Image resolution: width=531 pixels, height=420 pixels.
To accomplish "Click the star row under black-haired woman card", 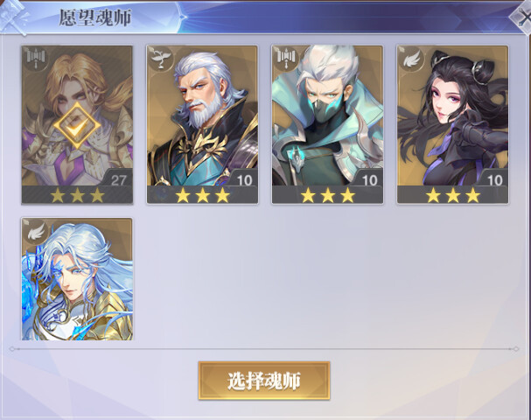I will click(453, 195).
